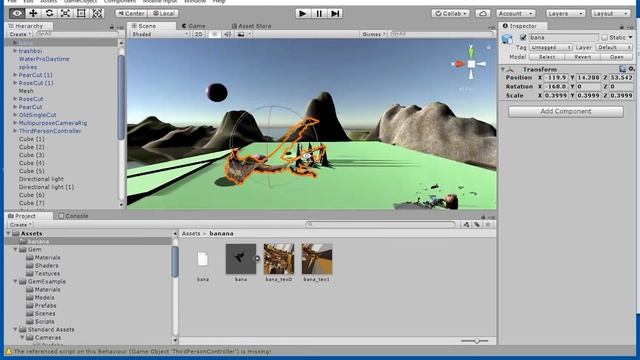Open Transform component help icon
The height and width of the screenshot is (360, 640).
[x=622, y=69]
